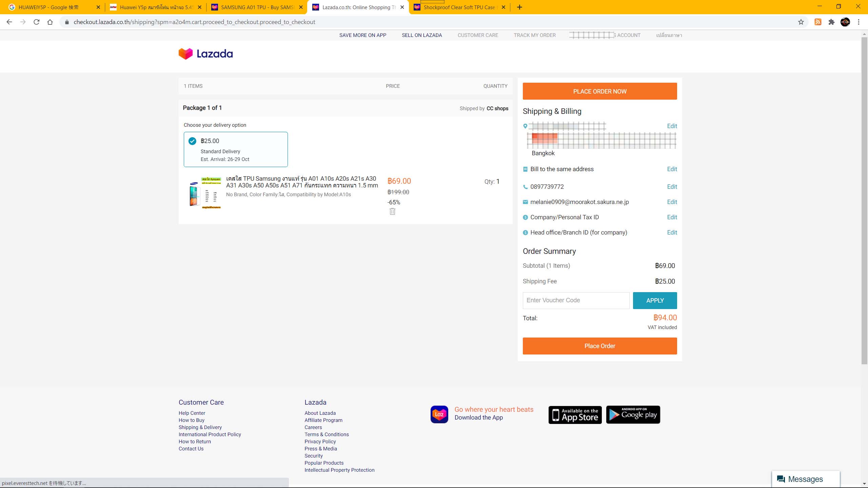The height and width of the screenshot is (488, 868).
Task: Edit the shipping address
Action: 672,126
